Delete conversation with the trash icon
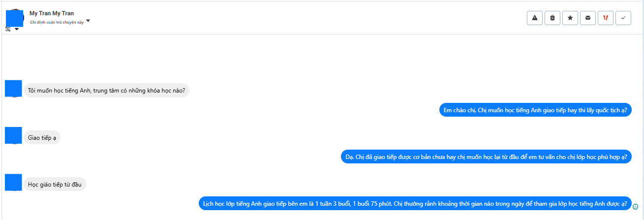644x220 pixels. click(552, 18)
